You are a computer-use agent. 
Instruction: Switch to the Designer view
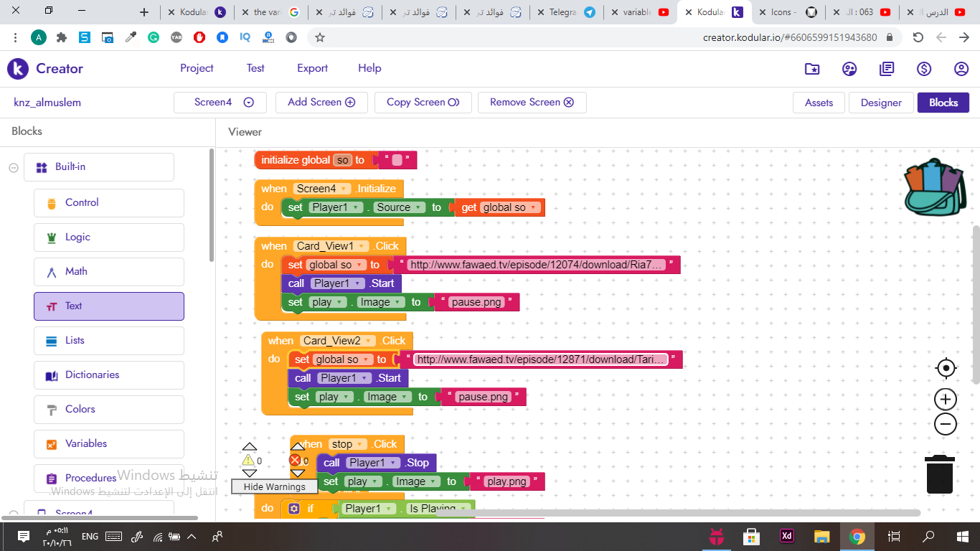coord(880,103)
